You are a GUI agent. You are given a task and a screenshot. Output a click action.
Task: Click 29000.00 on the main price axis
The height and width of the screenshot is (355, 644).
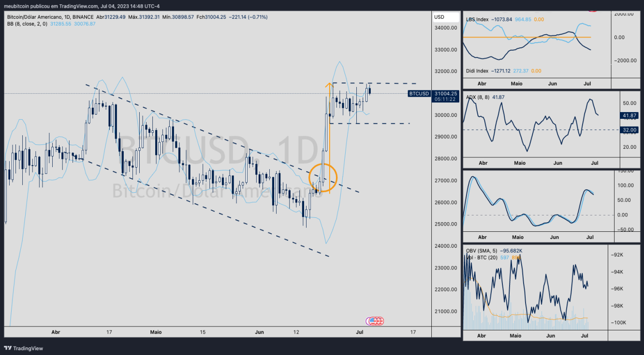coord(445,137)
